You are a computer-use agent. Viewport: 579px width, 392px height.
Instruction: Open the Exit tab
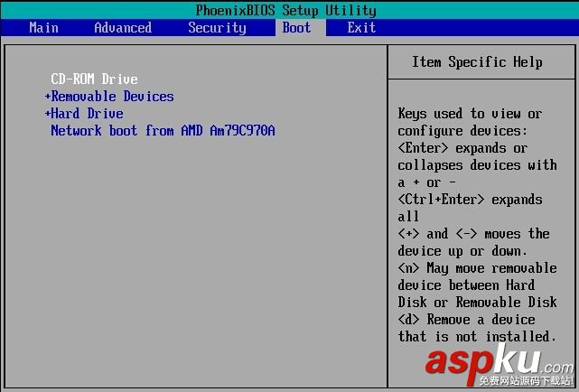[x=361, y=28]
